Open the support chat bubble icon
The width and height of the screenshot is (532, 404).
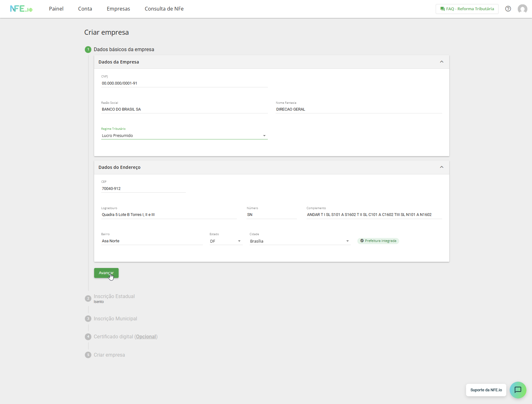[x=518, y=390]
